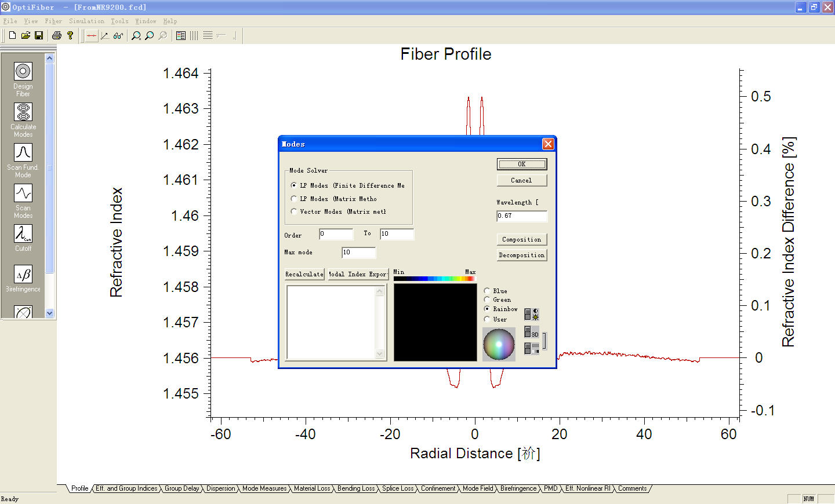835x504 pixels.
Task: Click the Wavelength input field
Action: (522, 216)
